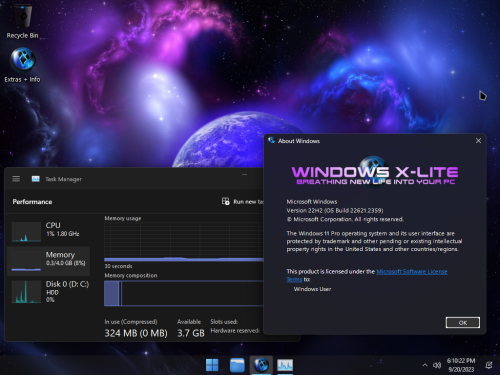
Task: Click the 324 MB (0 MB) in-use value
Action: coord(136,333)
